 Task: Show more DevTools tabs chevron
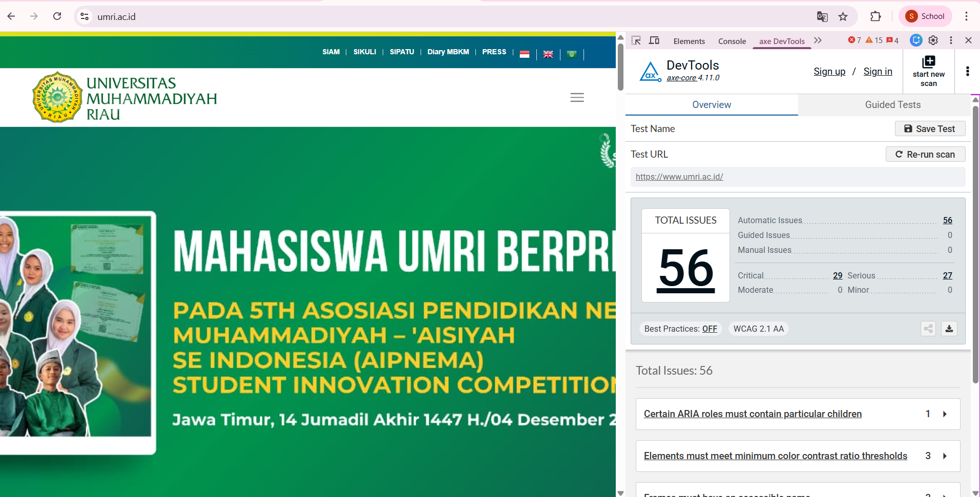tap(818, 40)
